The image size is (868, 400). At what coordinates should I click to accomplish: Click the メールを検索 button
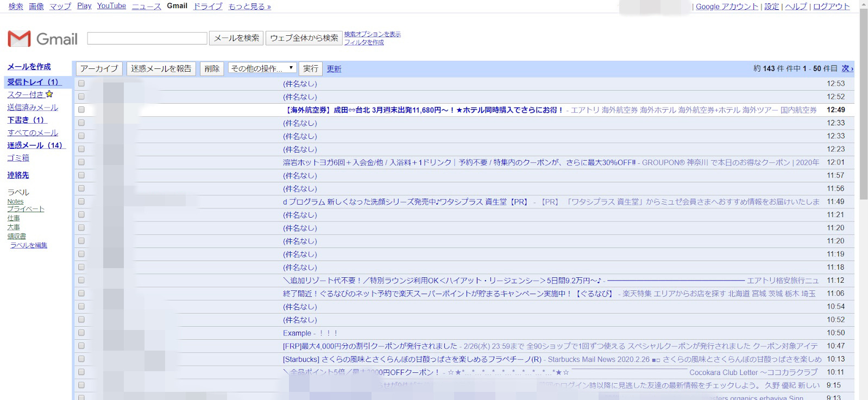[236, 38]
